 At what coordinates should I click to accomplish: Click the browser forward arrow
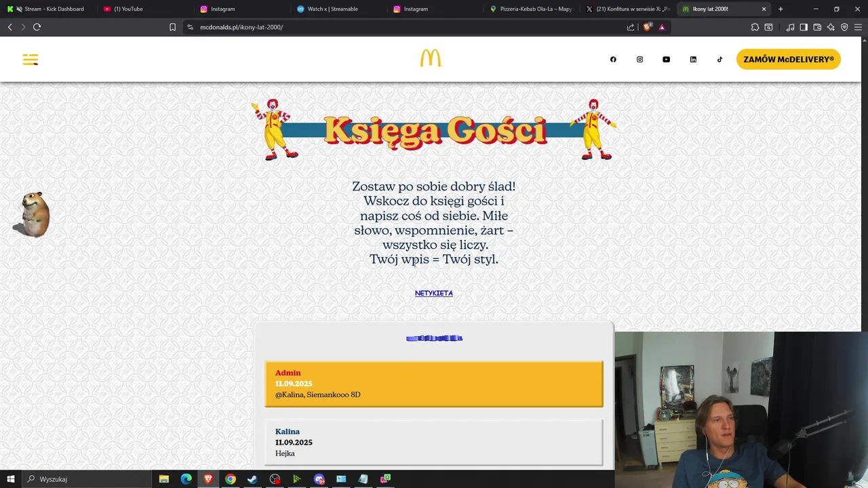(x=23, y=27)
